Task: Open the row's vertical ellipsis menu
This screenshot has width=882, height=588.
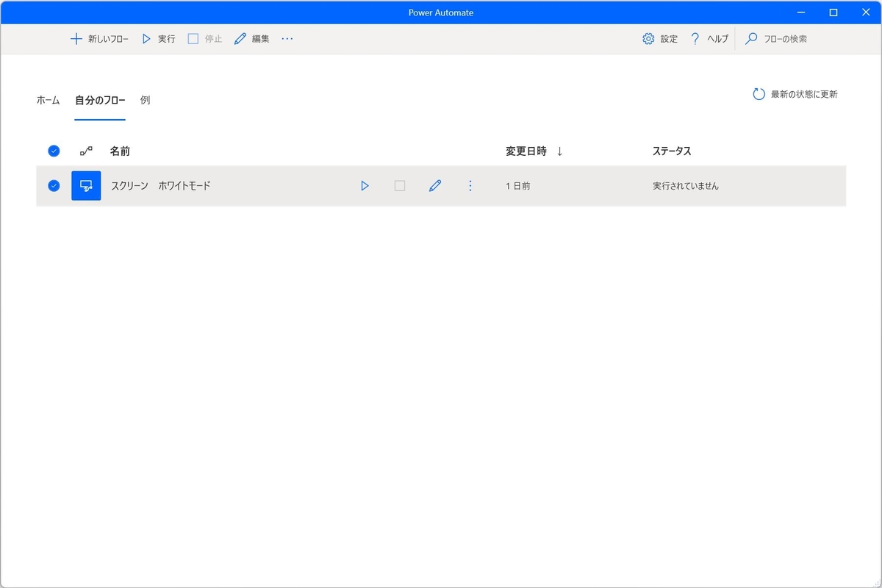Action: pyautogui.click(x=470, y=186)
